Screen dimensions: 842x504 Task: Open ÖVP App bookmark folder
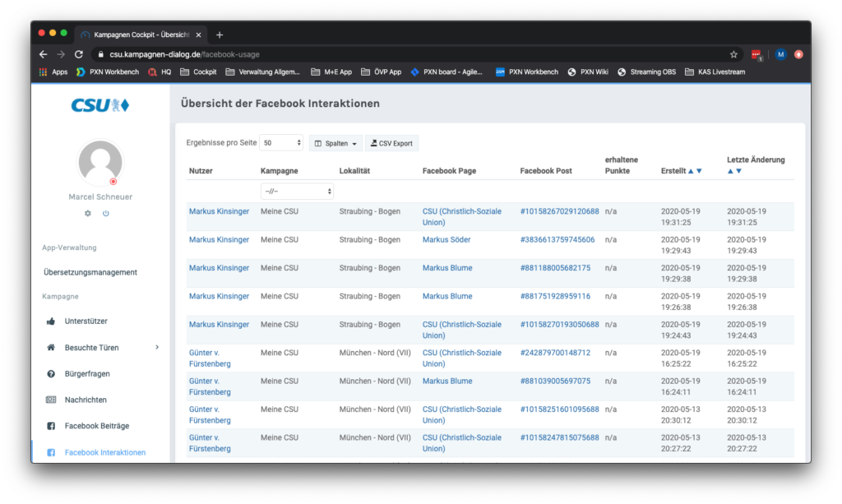(382, 72)
